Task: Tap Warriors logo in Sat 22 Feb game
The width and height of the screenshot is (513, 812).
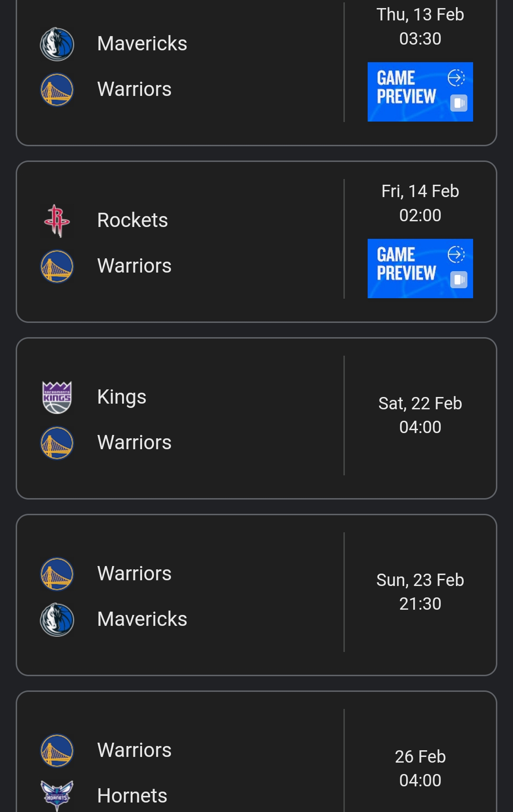Action: 57,443
